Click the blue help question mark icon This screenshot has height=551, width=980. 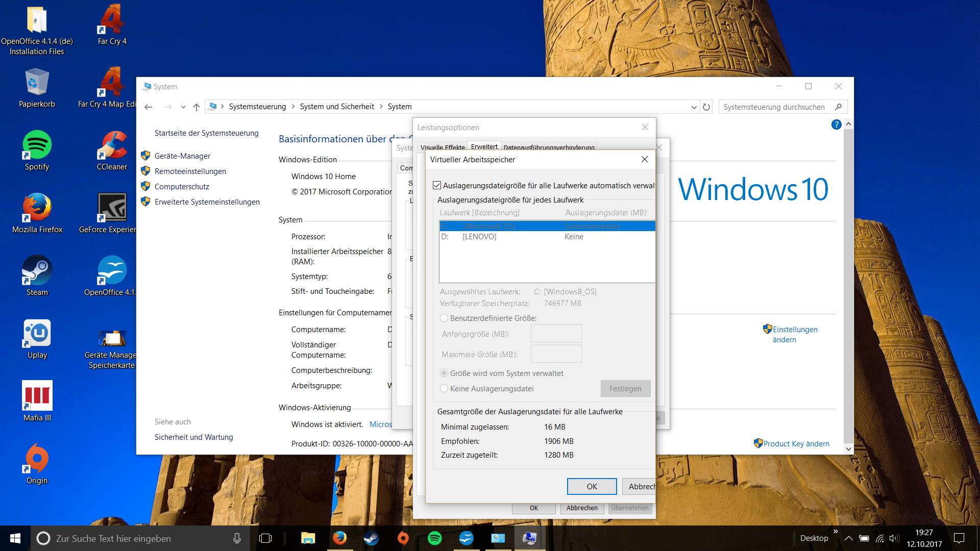point(836,124)
